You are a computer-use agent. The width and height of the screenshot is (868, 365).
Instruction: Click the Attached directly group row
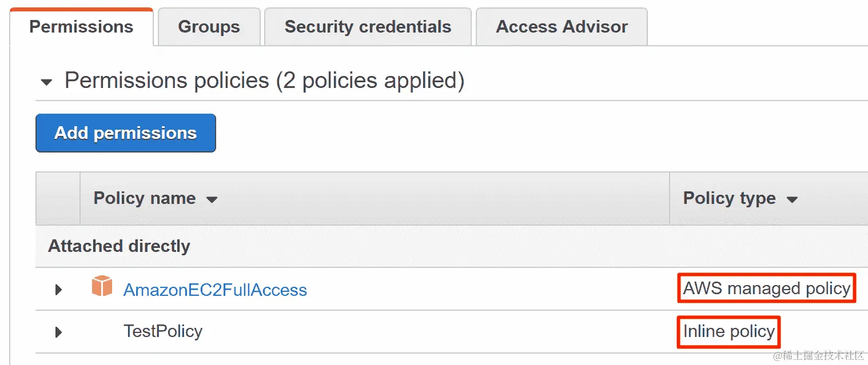pyautogui.click(x=452, y=246)
